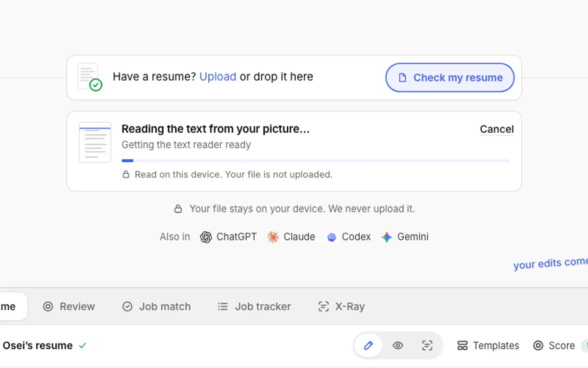Open the Gemini link
The image size is (588, 368).
coord(405,237)
